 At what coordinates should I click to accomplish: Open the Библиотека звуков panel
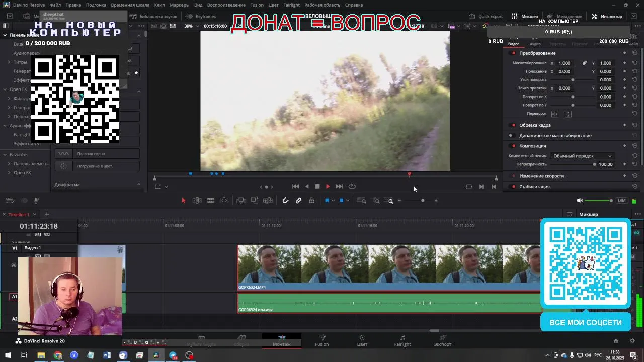tap(154, 16)
